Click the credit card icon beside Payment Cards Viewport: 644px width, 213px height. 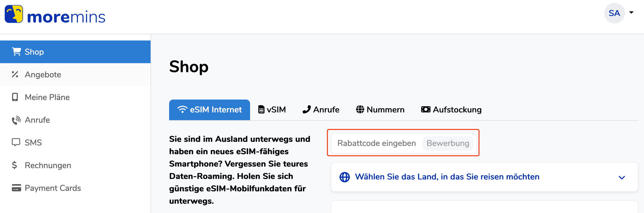click(x=16, y=188)
